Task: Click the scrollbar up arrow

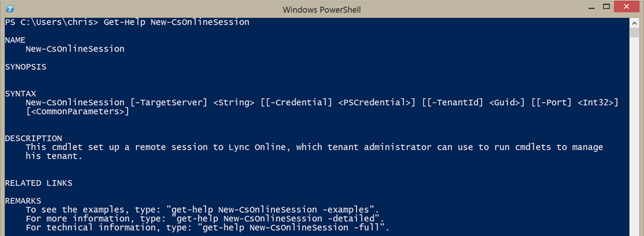Action: pyautogui.click(x=635, y=23)
